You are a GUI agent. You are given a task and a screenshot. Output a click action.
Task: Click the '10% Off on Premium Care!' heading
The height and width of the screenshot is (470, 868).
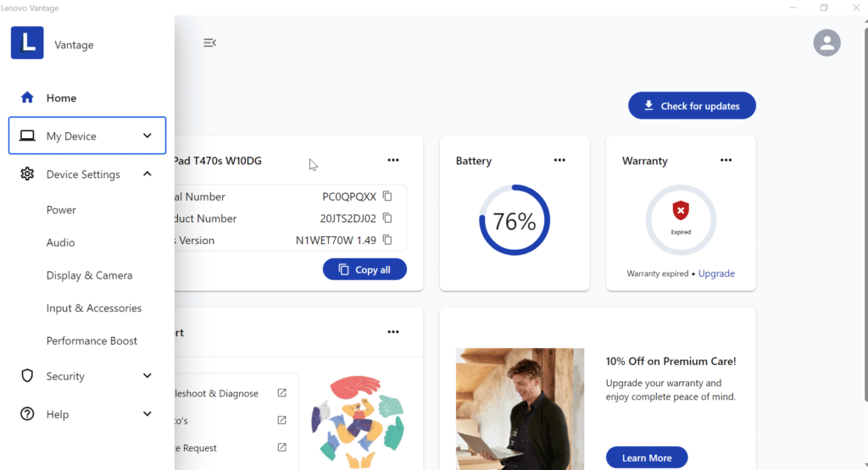tap(671, 361)
